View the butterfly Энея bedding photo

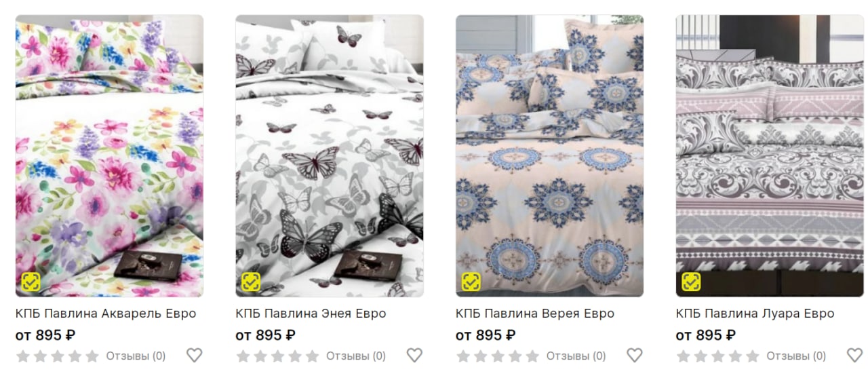[x=330, y=156]
